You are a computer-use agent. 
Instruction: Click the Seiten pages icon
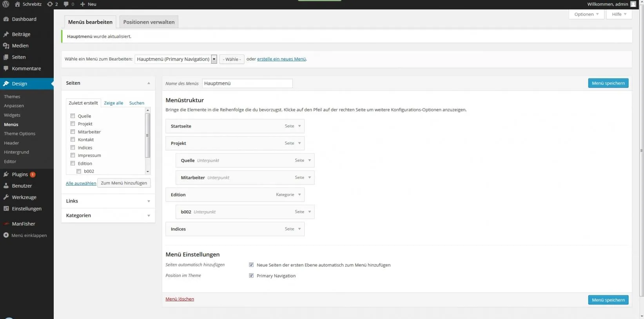(x=6, y=57)
